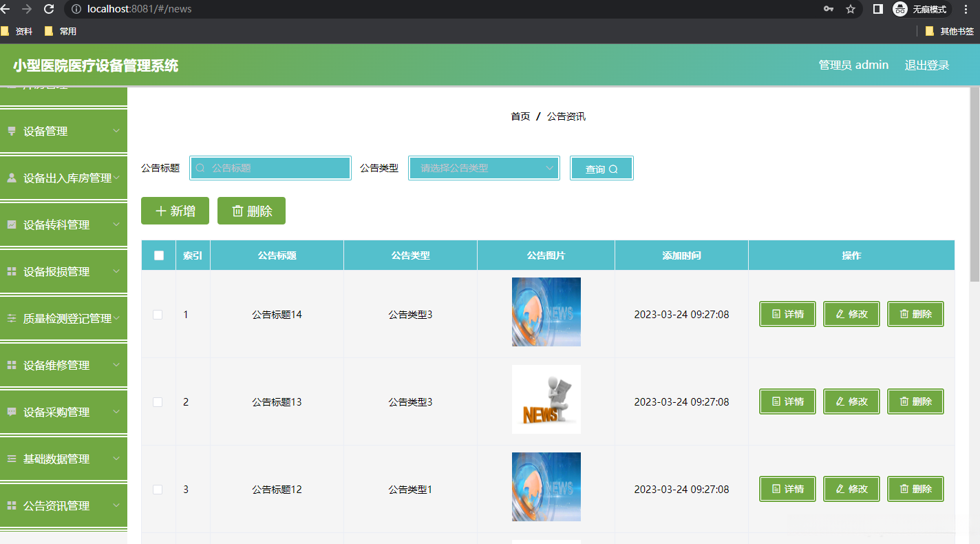
Task: Click the 设备出入库房管理 person icon
Action: [14, 178]
